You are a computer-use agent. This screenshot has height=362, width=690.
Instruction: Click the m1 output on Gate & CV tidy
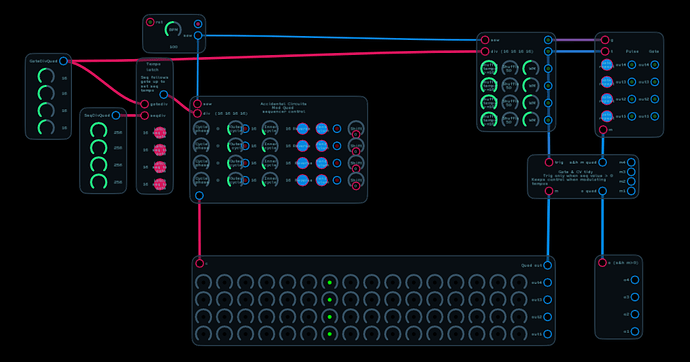pyautogui.click(x=631, y=191)
